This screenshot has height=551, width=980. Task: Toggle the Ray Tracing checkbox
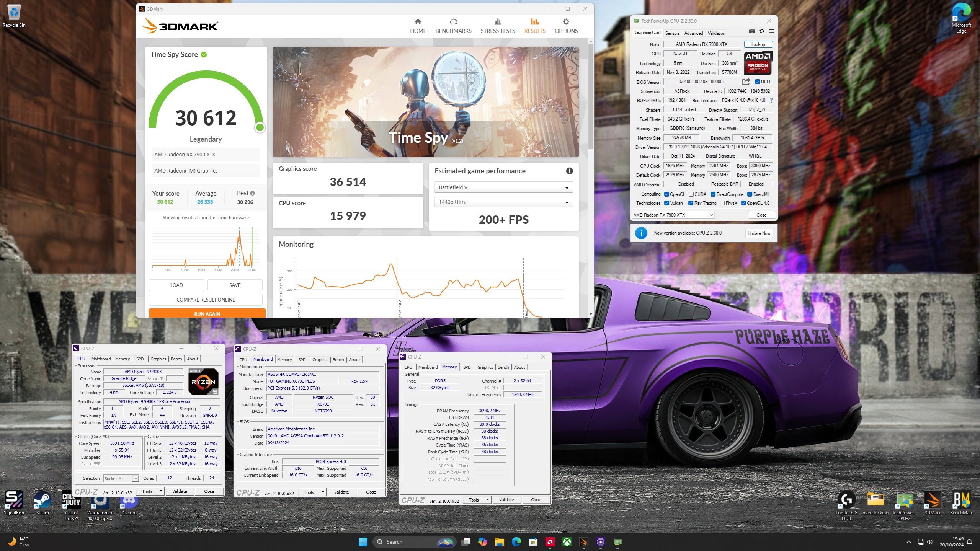[691, 203]
